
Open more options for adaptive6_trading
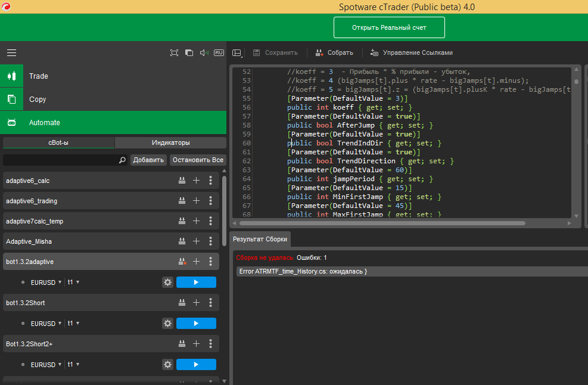[210, 201]
